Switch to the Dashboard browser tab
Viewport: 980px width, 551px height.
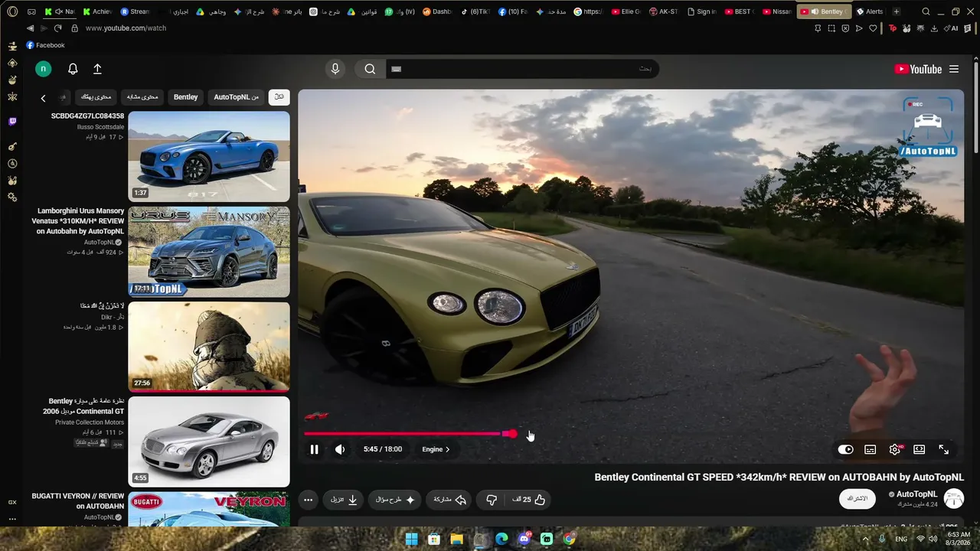pyautogui.click(x=437, y=11)
